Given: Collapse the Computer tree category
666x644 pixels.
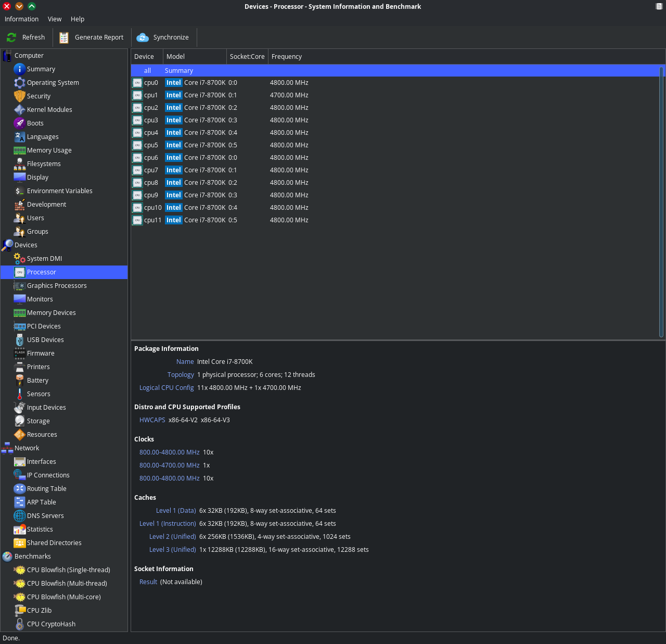Looking at the screenshot, I should [x=7, y=56].
